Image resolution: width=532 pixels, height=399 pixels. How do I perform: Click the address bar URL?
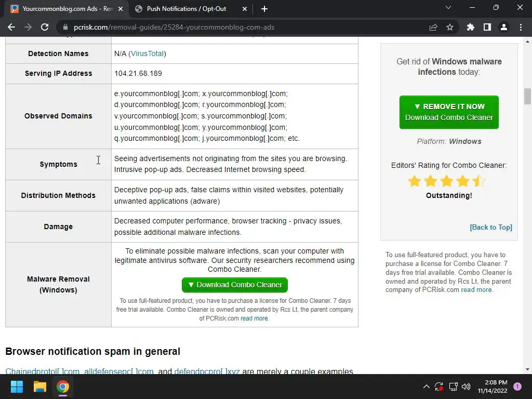click(174, 27)
